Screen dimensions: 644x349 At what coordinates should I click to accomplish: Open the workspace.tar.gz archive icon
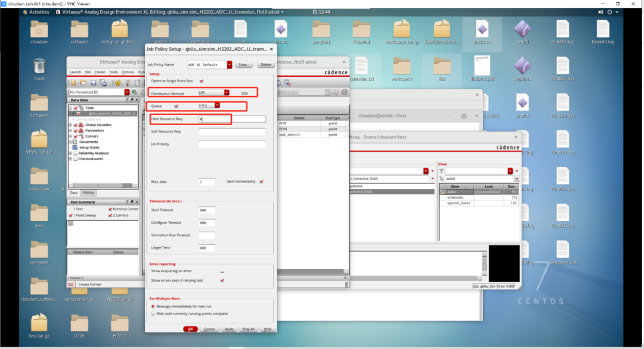[402, 30]
